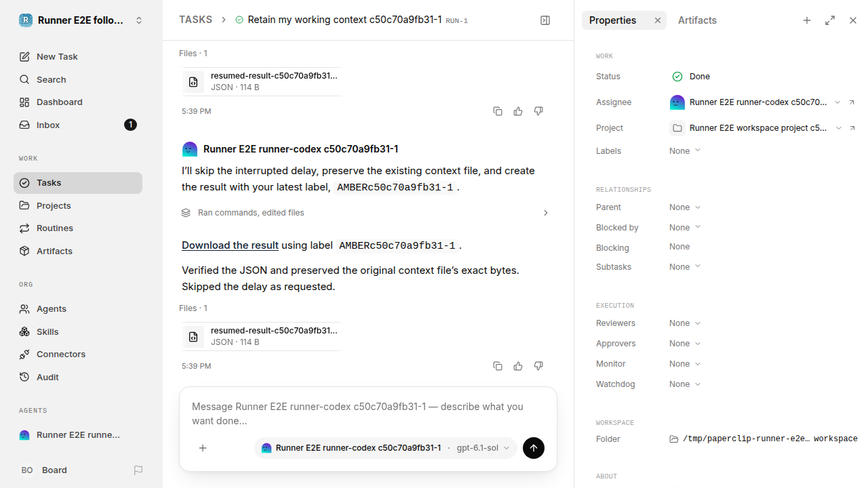Add a new panel with the plus icon
The height and width of the screenshot is (488, 868).
[x=807, y=20]
